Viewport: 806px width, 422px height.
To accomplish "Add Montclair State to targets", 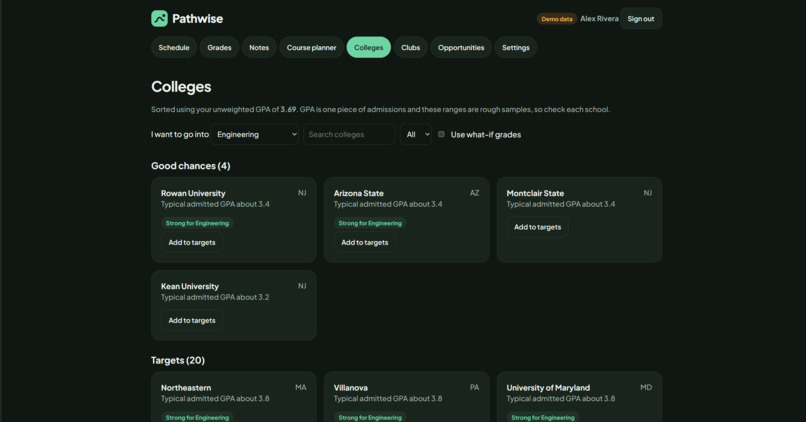I will coord(538,227).
